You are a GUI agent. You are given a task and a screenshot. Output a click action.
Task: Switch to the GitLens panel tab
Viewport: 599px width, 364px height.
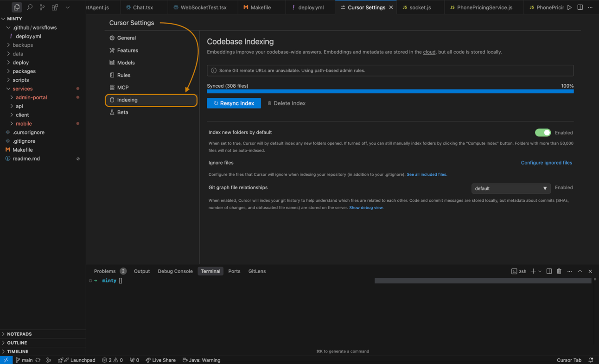coord(257,271)
